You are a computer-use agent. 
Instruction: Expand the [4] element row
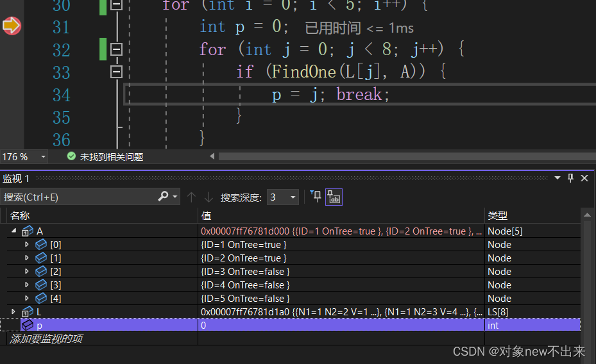click(26, 298)
